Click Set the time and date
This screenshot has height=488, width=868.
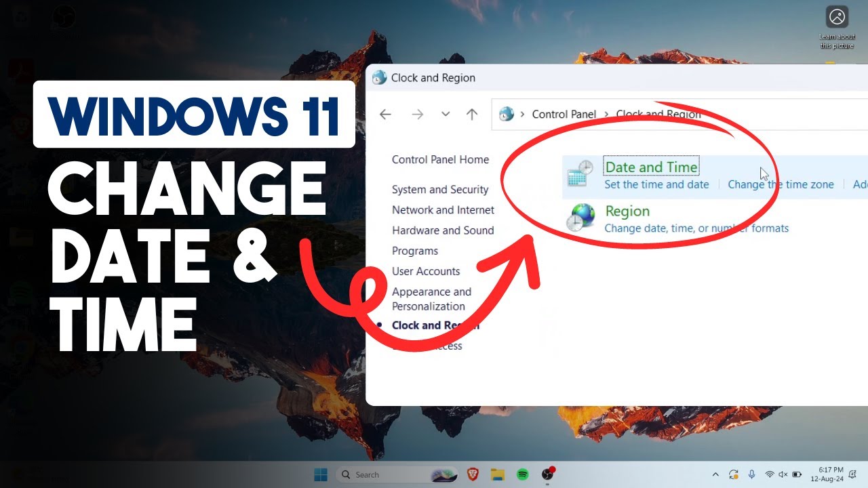tap(656, 184)
